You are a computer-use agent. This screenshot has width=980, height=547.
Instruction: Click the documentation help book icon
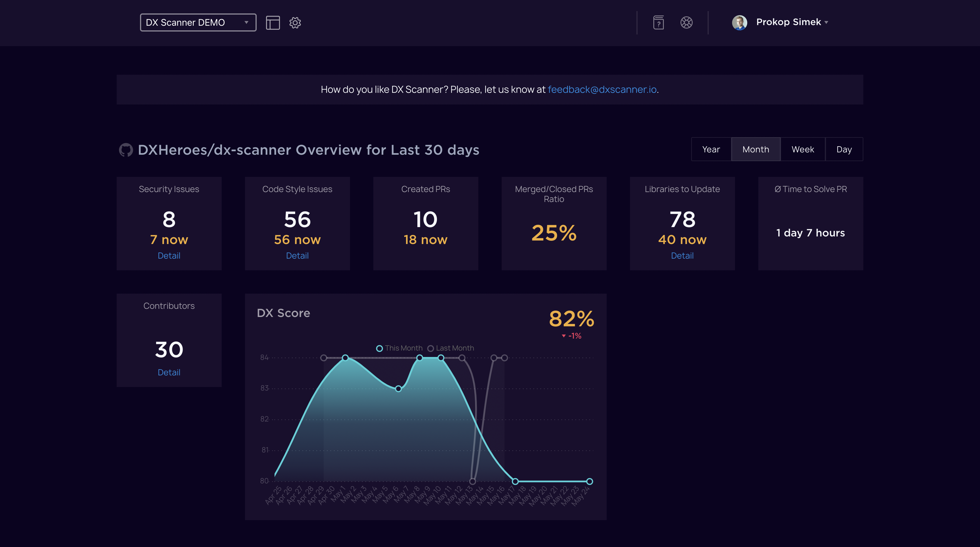coord(659,22)
